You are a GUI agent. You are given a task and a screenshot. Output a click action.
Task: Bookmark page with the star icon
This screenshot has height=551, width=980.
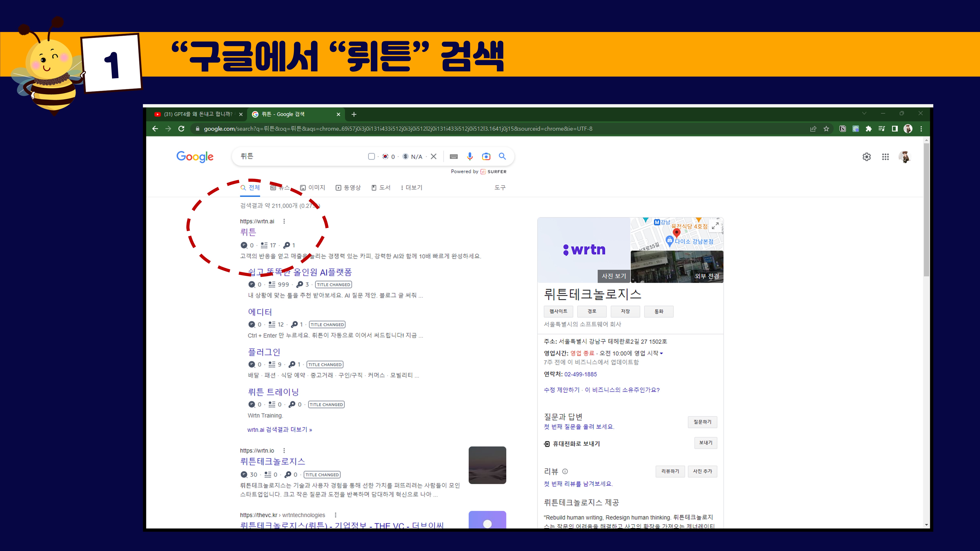tap(826, 128)
